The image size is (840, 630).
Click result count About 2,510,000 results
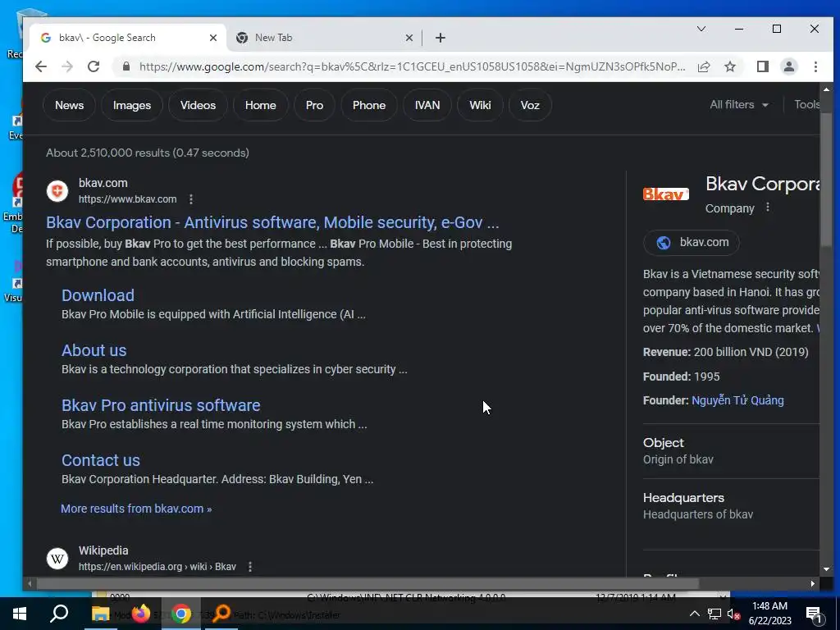tap(148, 153)
